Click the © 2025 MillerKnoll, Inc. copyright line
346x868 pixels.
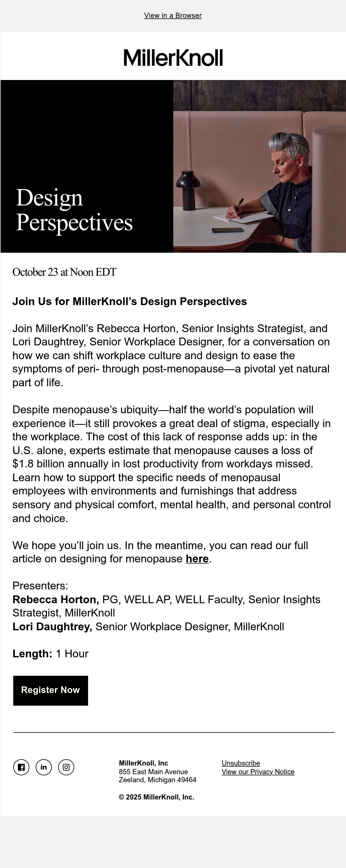(156, 797)
